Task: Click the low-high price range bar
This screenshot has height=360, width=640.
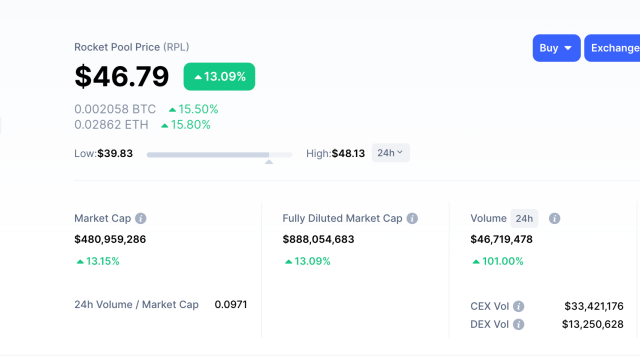Action: point(220,155)
